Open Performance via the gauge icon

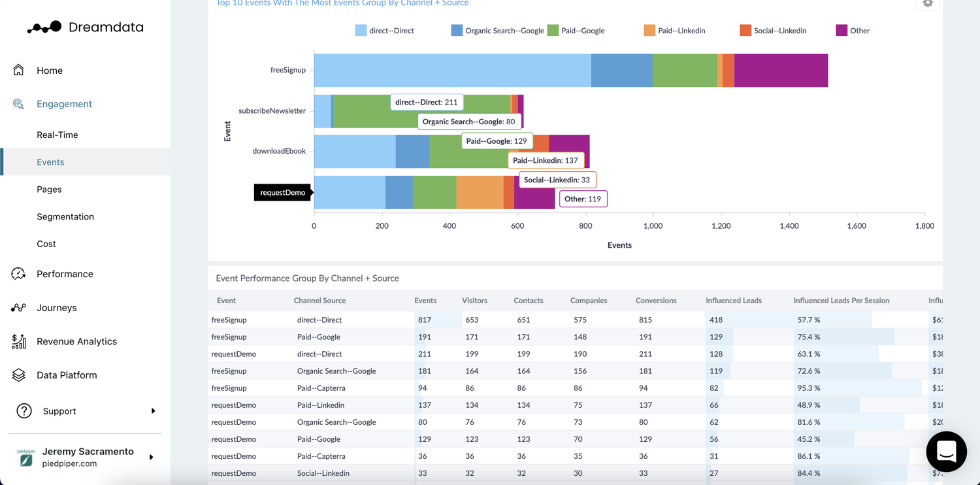(x=20, y=274)
